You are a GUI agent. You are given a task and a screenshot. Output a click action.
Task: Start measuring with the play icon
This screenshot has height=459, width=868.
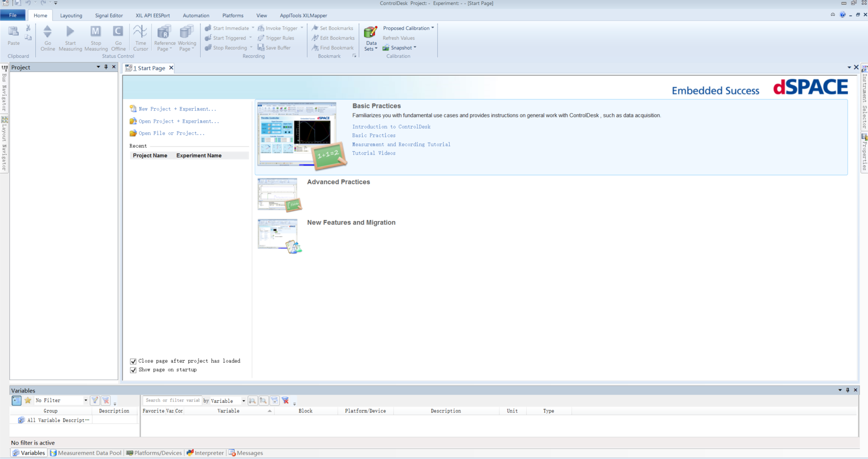(70, 32)
